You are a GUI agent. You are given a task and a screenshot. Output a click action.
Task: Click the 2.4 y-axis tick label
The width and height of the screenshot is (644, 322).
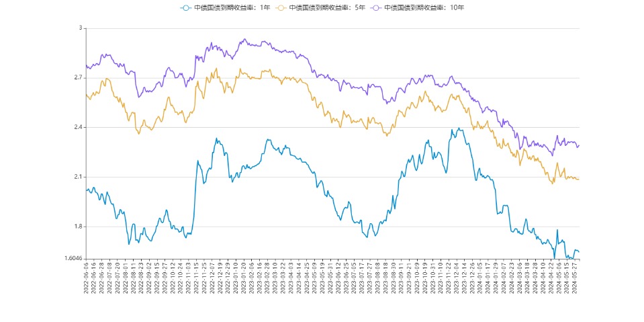tap(77, 128)
